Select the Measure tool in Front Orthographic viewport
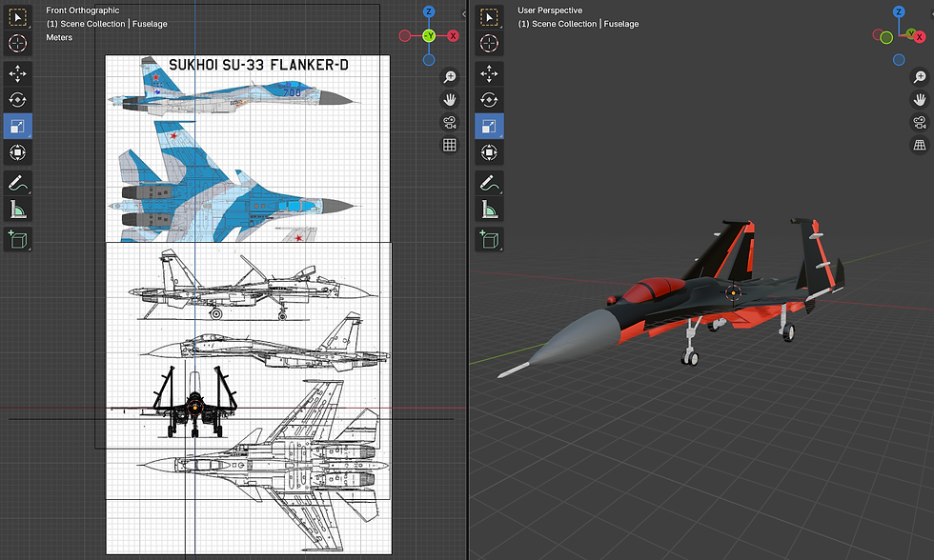This screenshot has width=934, height=560. [18, 210]
